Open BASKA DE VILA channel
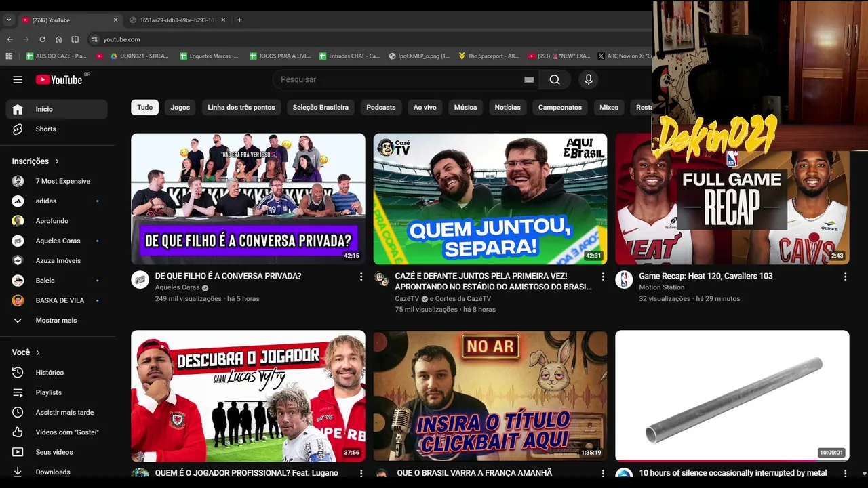Image resolution: width=868 pixels, height=488 pixels. [x=57, y=300]
